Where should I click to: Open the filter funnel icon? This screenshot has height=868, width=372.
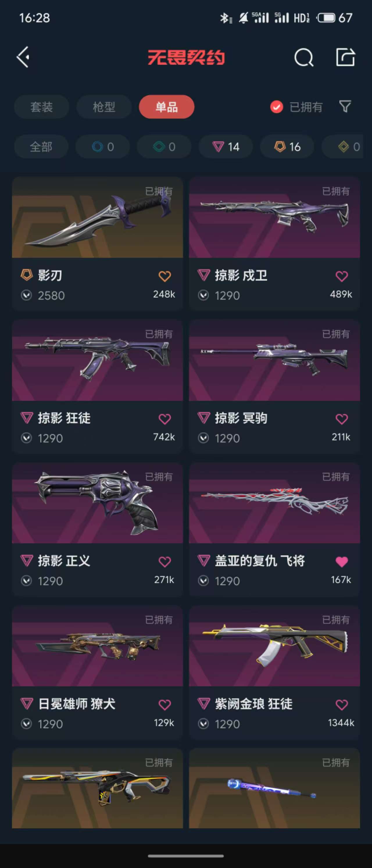[345, 106]
